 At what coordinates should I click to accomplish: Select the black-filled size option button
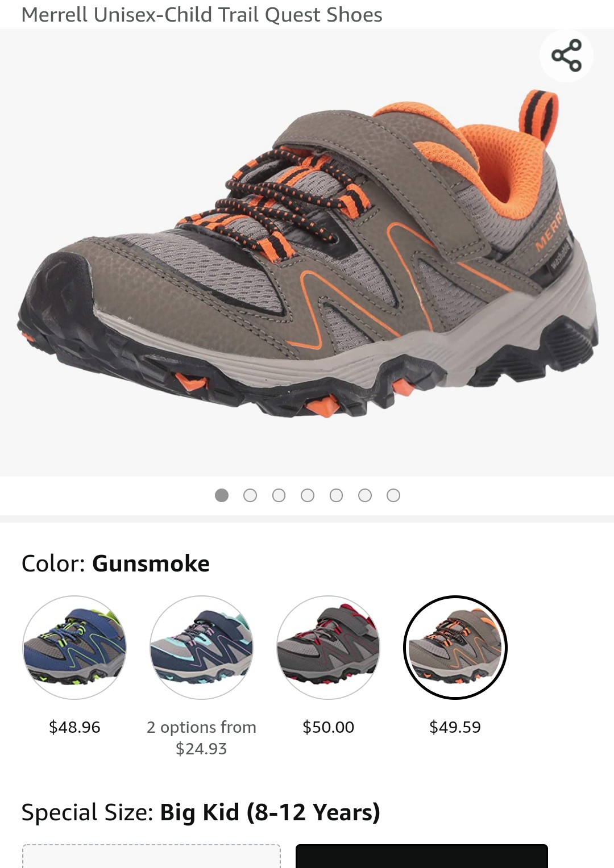(421, 856)
